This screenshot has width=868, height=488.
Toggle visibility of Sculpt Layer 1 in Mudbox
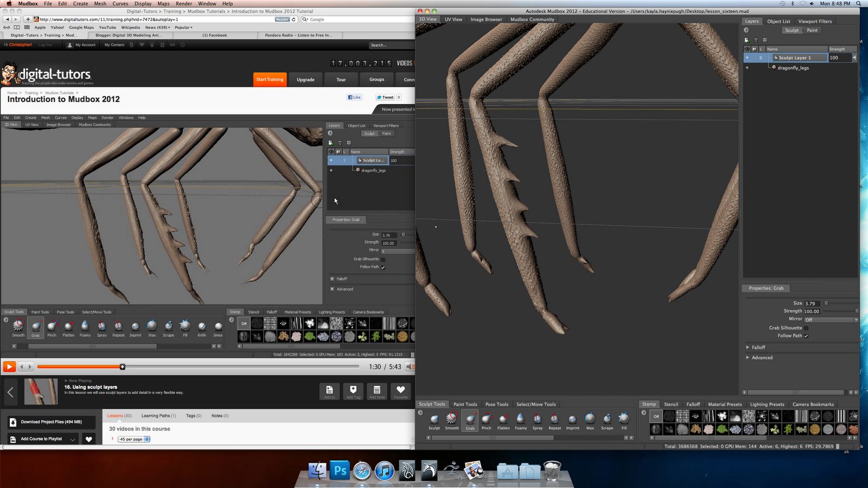point(747,57)
